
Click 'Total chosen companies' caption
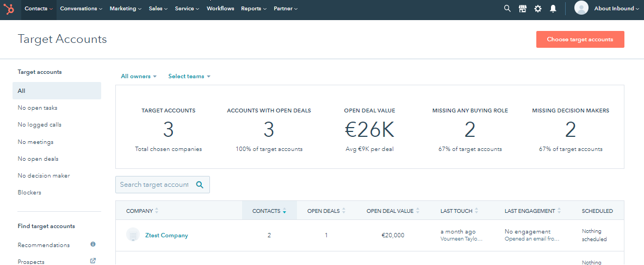(169, 149)
